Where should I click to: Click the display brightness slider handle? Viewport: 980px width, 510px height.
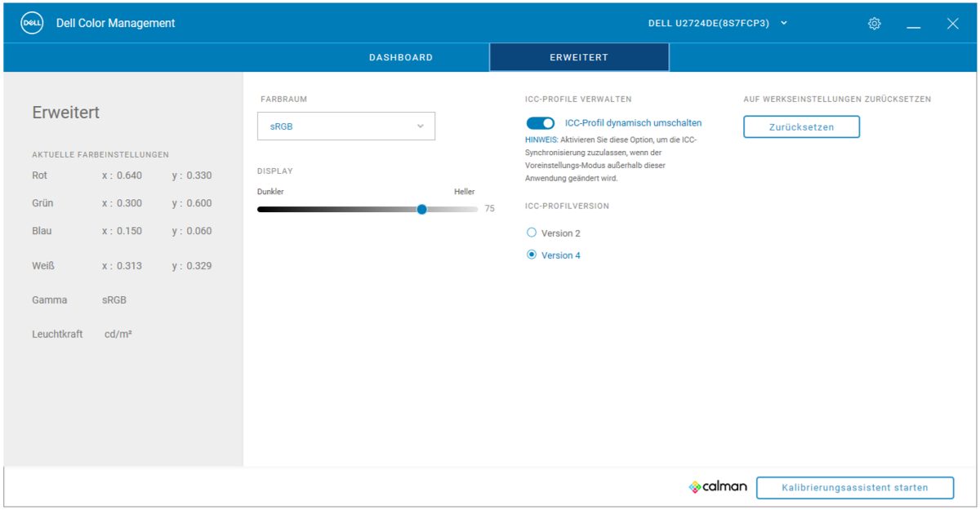(421, 209)
